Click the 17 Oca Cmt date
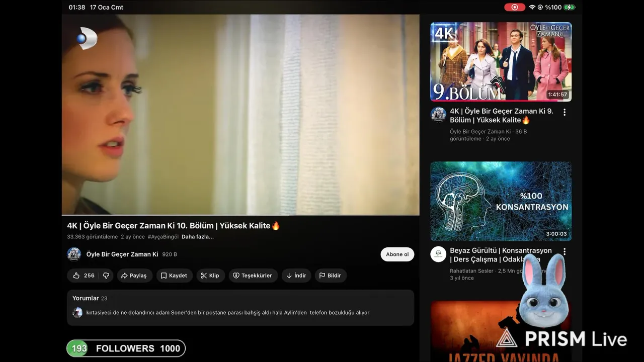644x362 pixels. pos(107,7)
